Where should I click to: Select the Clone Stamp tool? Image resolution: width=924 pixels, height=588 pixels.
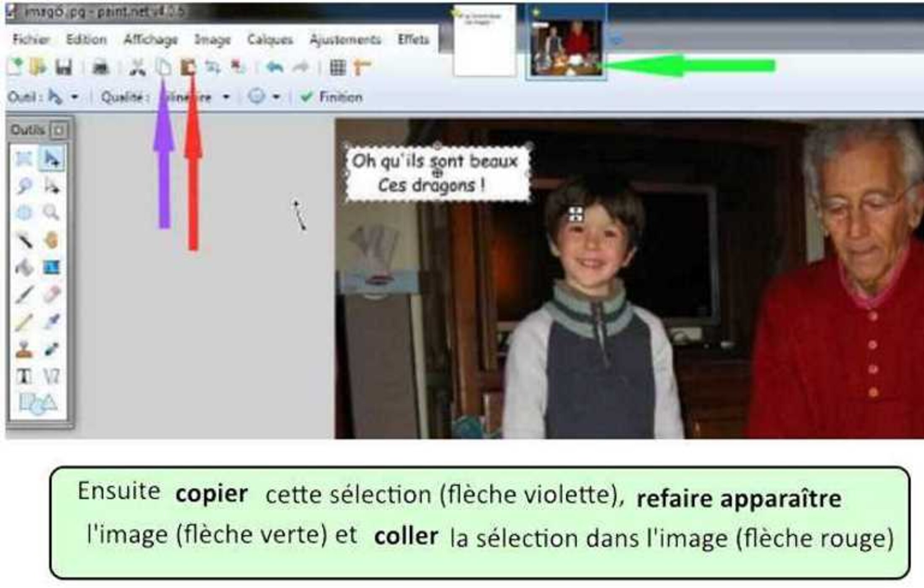(x=24, y=350)
